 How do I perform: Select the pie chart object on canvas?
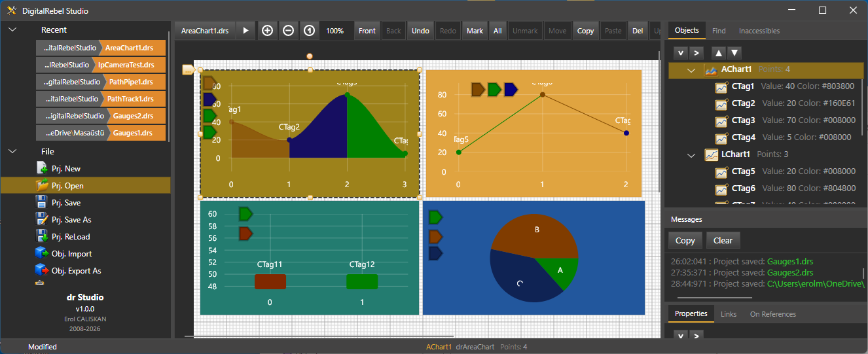533,258
